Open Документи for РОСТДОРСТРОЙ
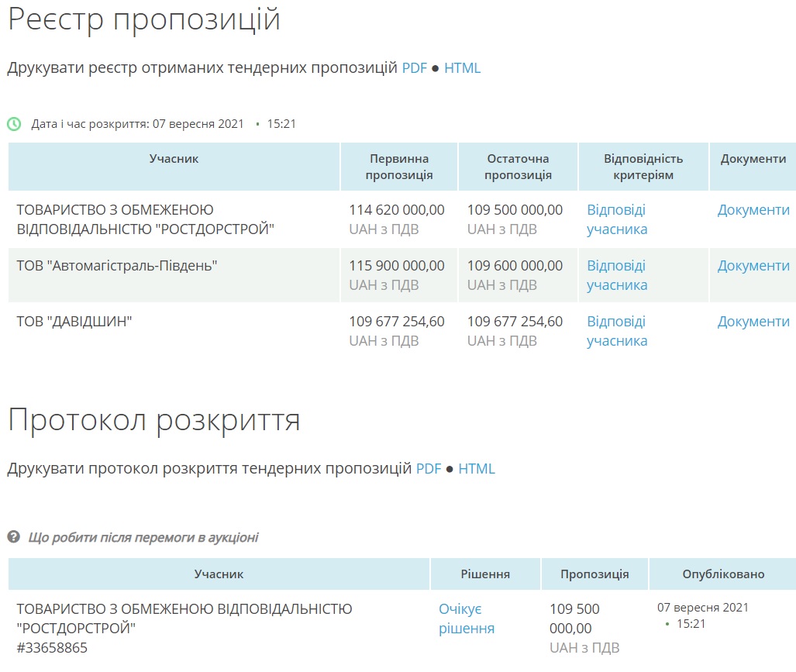 pyautogui.click(x=753, y=209)
